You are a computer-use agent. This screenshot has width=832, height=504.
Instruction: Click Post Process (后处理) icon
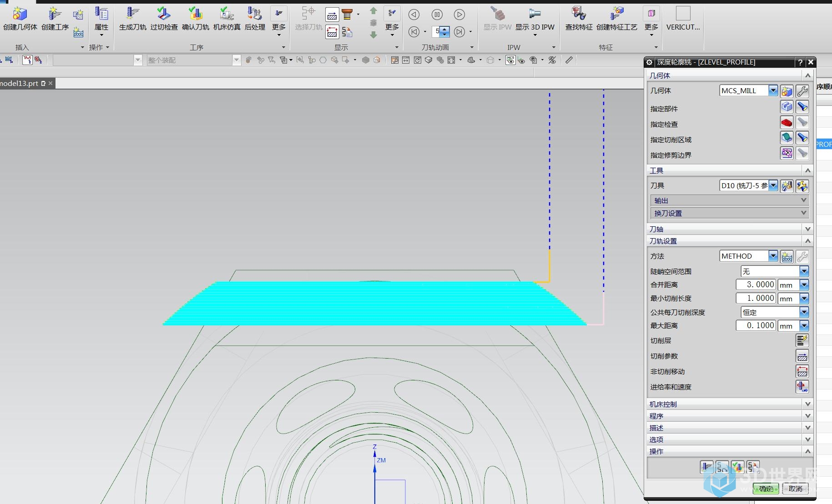tap(255, 19)
